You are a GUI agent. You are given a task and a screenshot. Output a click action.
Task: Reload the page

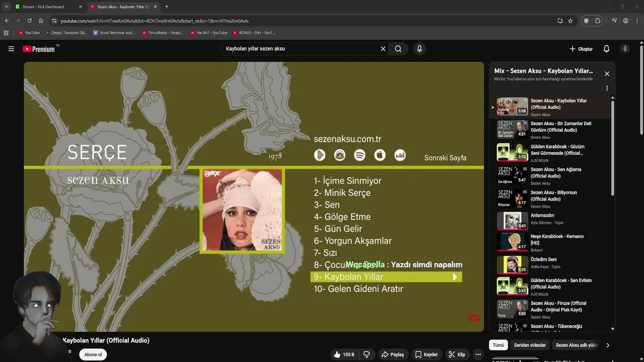pyautogui.click(x=29, y=21)
